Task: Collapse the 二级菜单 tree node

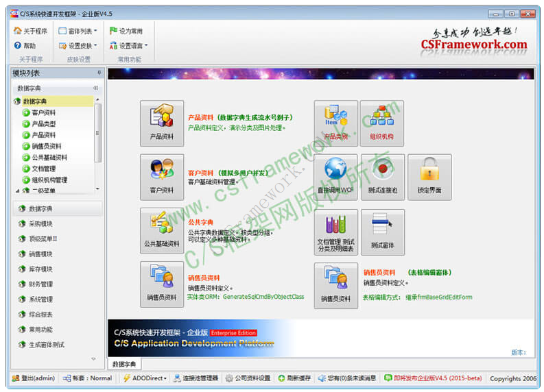Action: (x=18, y=191)
